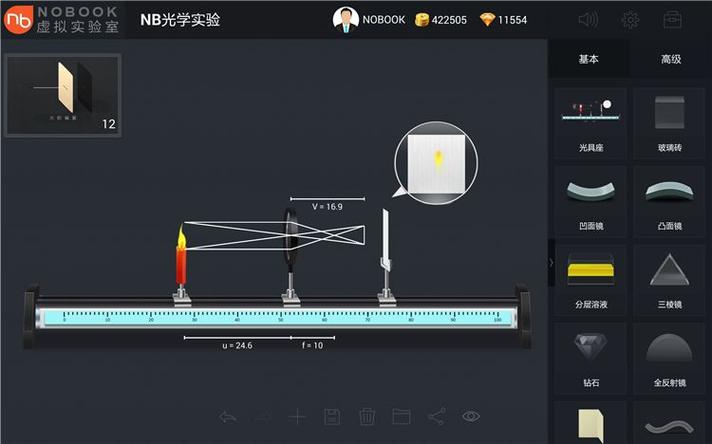712x444 pixels.
Task: Select the wavy strip item in the palette
Action: pos(669,423)
